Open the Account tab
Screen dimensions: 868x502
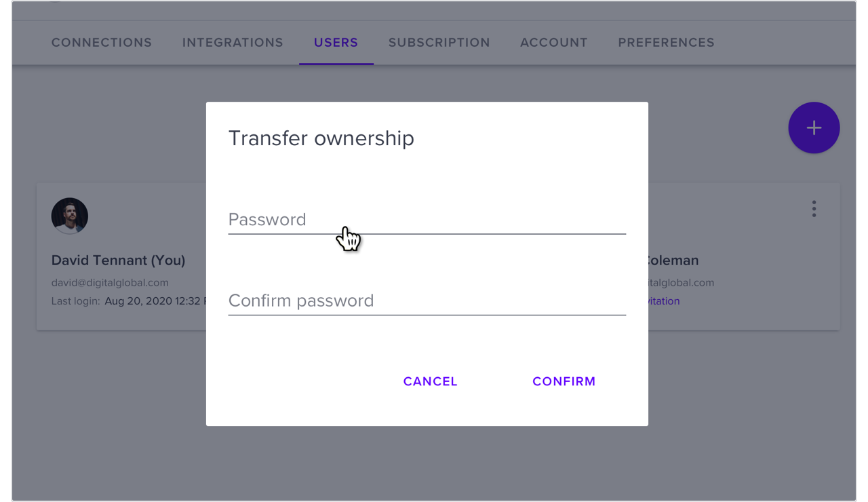[x=553, y=43]
